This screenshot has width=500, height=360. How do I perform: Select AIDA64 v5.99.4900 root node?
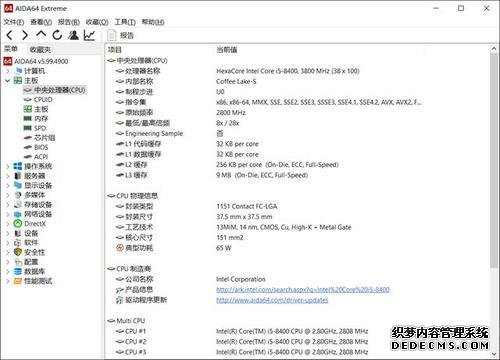[36, 61]
